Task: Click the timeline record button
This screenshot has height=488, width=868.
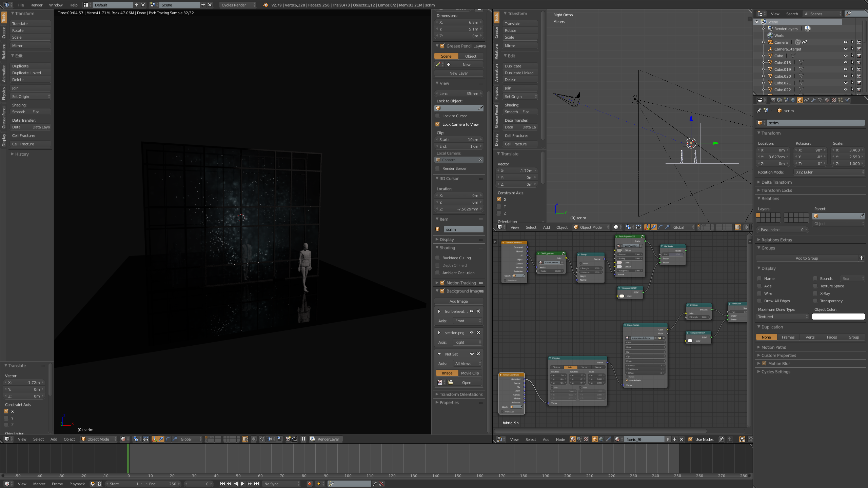Action: point(309,484)
